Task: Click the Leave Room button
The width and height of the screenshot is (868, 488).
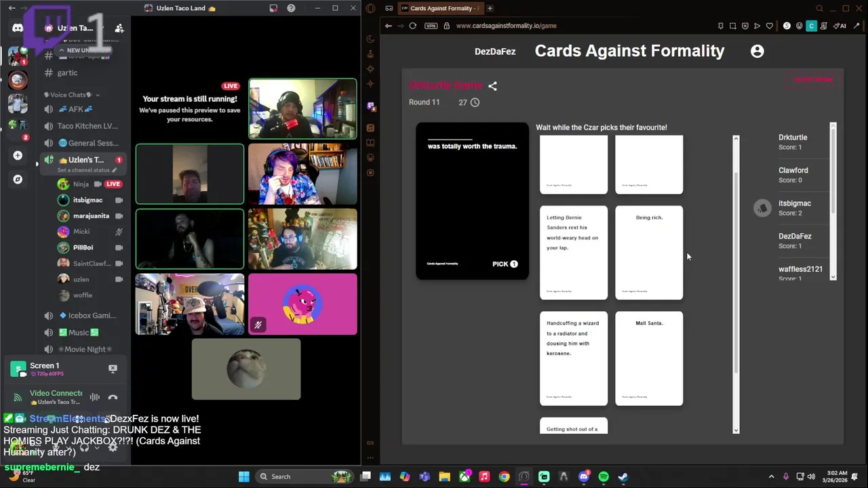Action: coord(813,79)
